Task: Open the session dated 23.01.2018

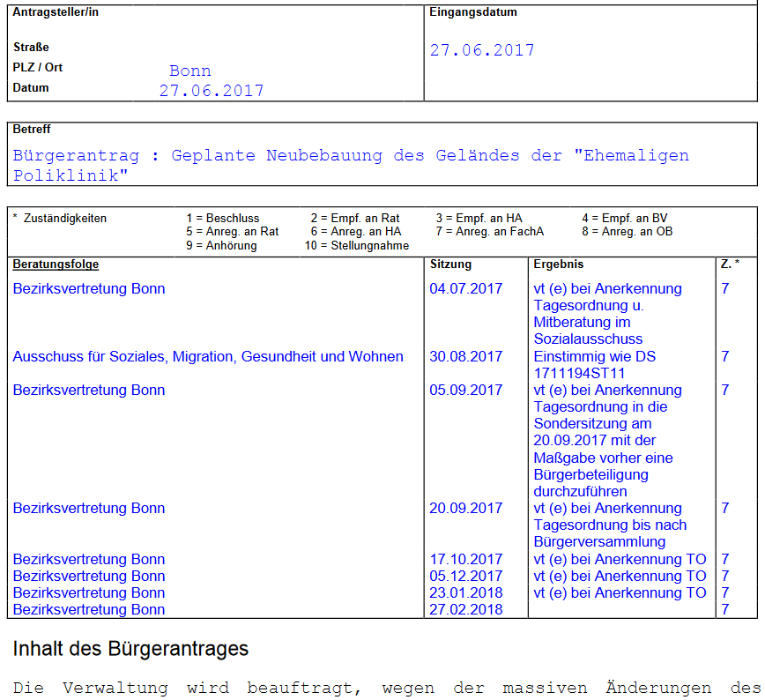Action: [465, 592]
